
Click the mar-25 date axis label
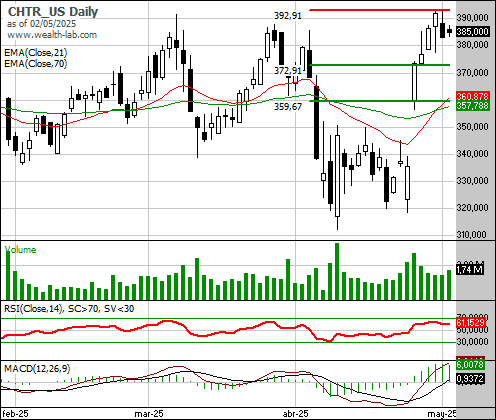[x=149, y=414]
